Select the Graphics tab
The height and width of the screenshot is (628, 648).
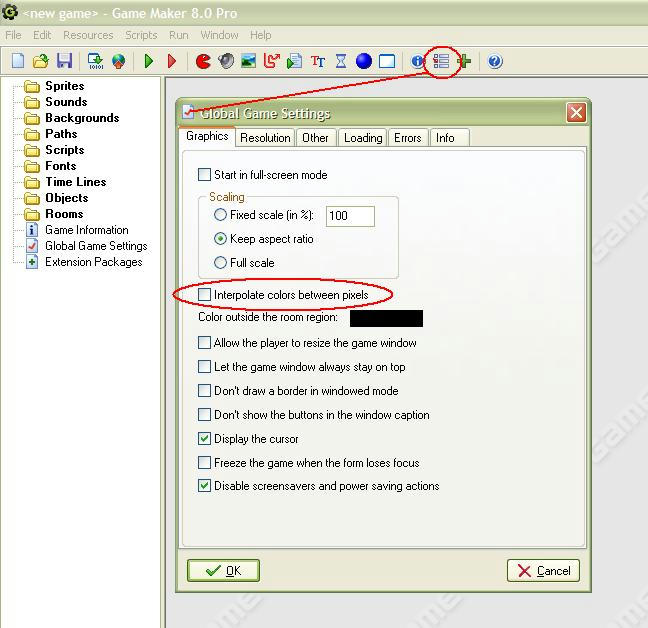tap(207, 136)
